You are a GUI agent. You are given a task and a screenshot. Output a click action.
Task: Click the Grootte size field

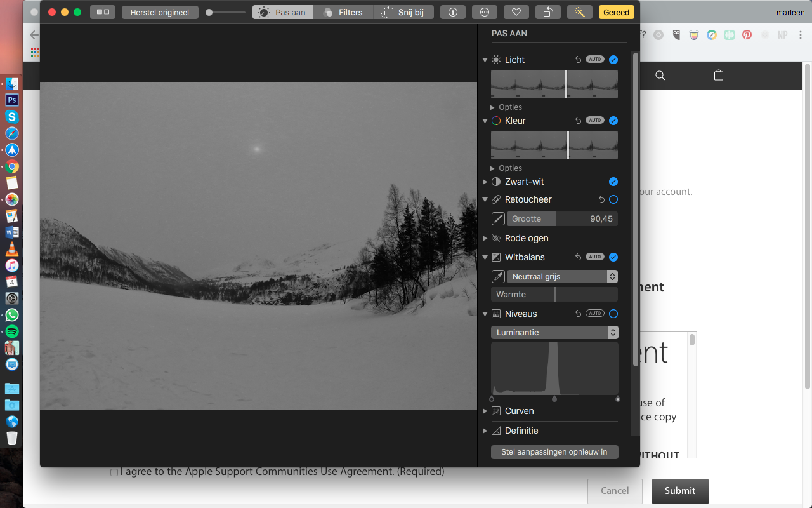563,219
